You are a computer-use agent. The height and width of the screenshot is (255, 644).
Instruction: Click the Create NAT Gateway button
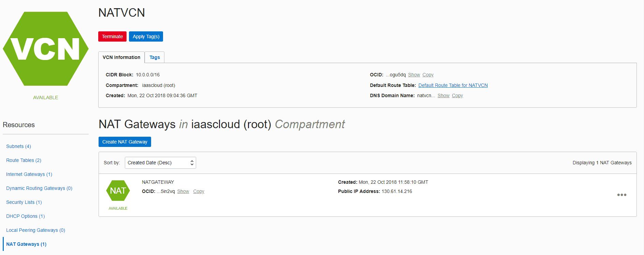(x=125, y=142)
